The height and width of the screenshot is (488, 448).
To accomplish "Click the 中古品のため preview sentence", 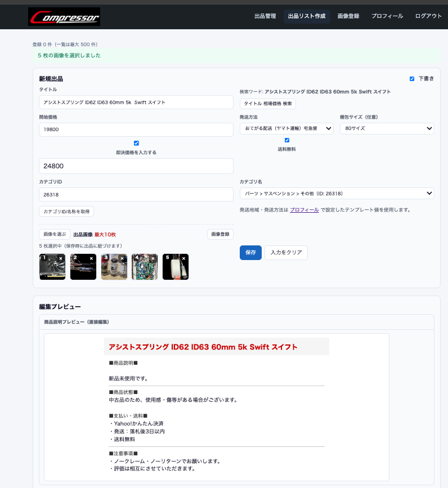I will pos(173,400).
